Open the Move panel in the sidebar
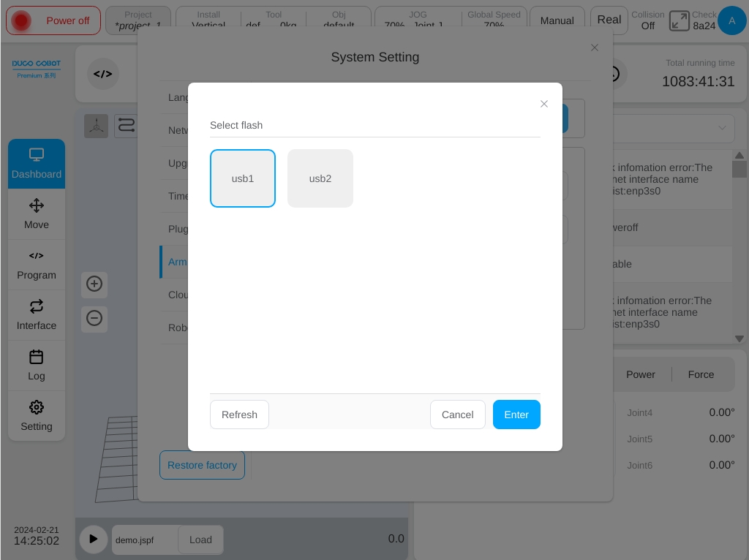 pos(37,214)
